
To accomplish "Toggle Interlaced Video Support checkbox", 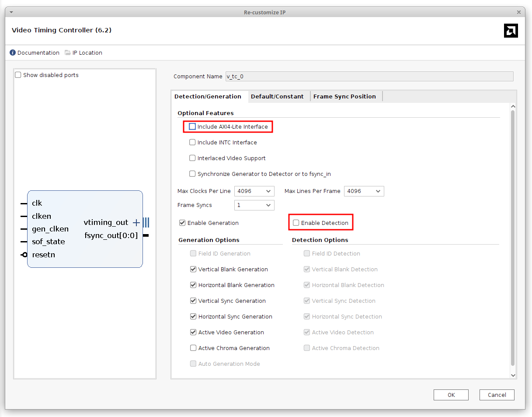I will pos(192,158).
